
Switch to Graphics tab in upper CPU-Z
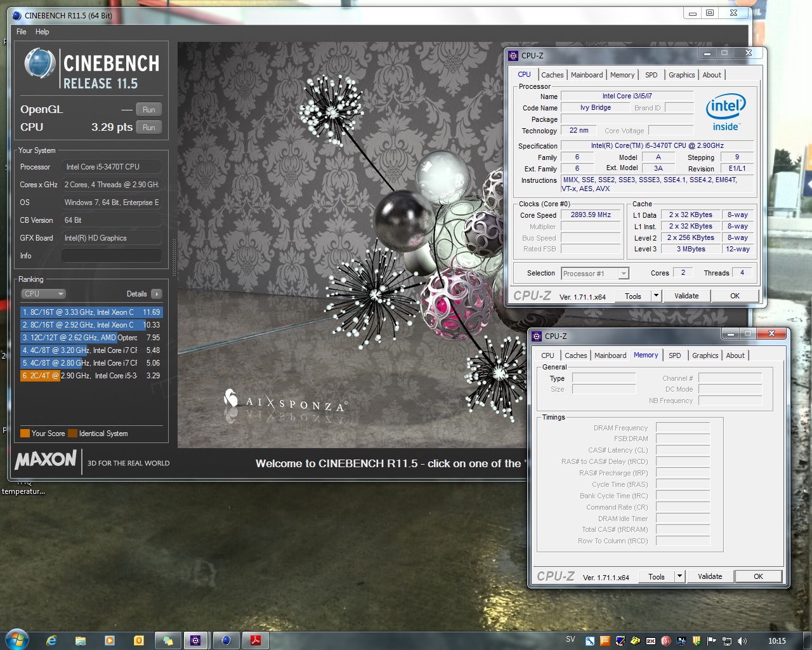point(682,75)
